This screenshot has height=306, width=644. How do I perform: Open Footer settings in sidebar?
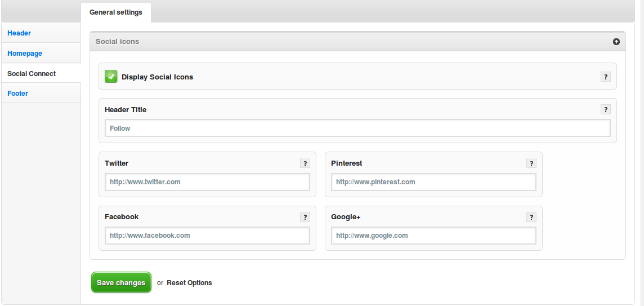(x=17, y=94)
